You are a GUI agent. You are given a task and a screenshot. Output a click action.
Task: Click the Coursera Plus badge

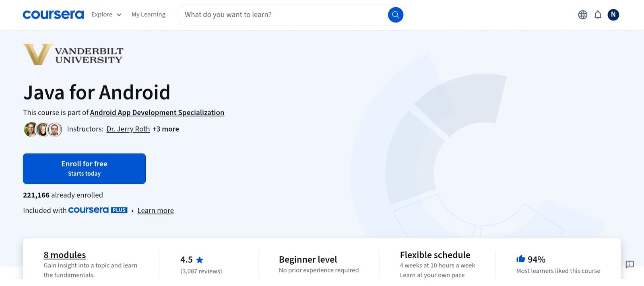click(x=98, y=210)
